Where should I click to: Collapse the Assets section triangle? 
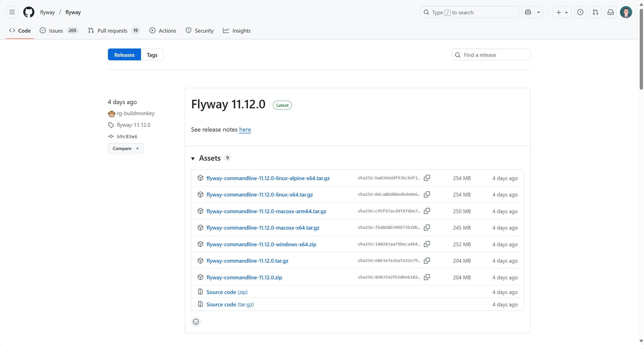click(x=193, y=159)
